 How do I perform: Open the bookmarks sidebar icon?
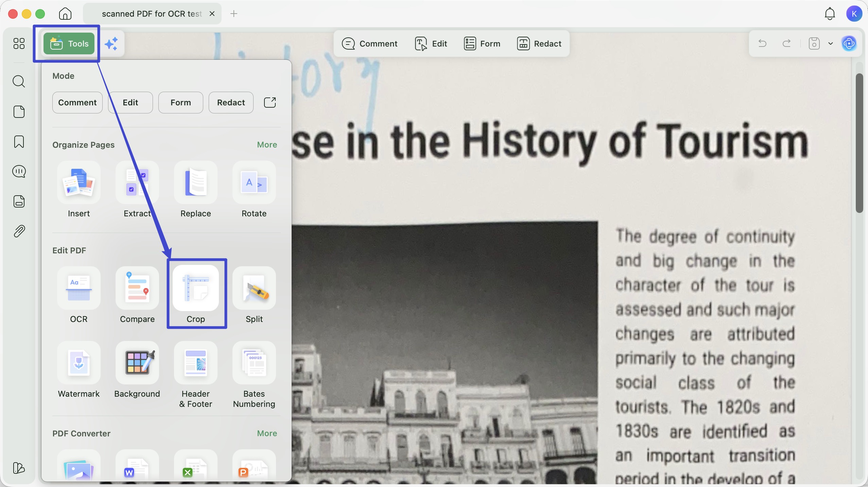19,142
